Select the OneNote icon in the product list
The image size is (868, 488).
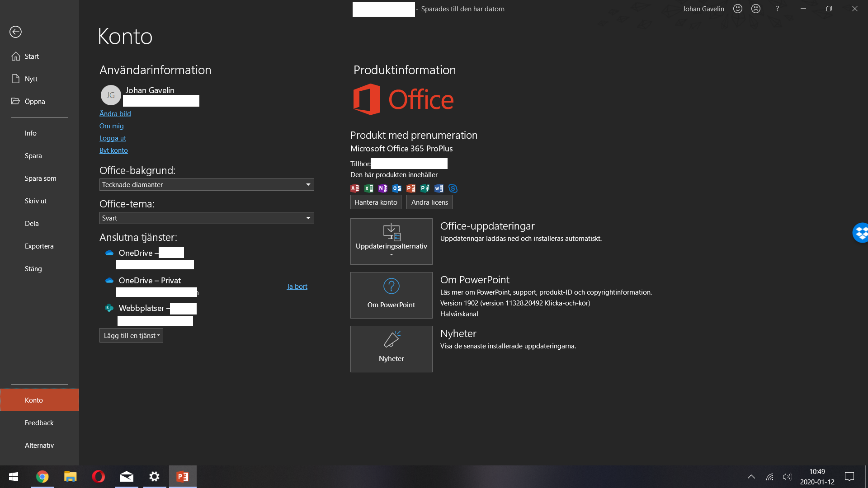tap(383, 188)
